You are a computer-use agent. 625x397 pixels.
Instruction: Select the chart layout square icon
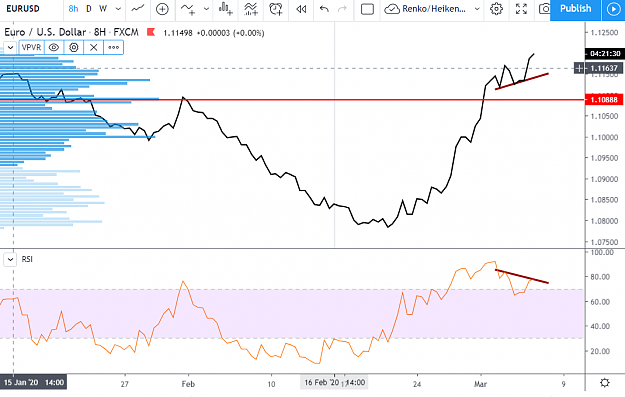367,9
